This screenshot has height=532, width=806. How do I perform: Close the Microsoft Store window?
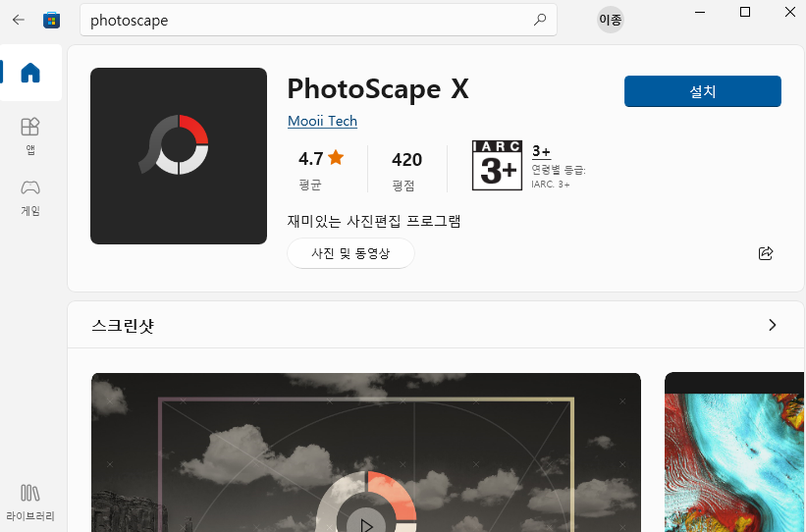click(790, 12)
